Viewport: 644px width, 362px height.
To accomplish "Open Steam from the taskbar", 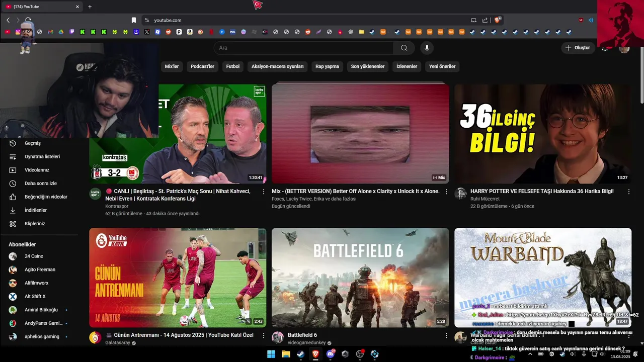I will click(300, 354).
